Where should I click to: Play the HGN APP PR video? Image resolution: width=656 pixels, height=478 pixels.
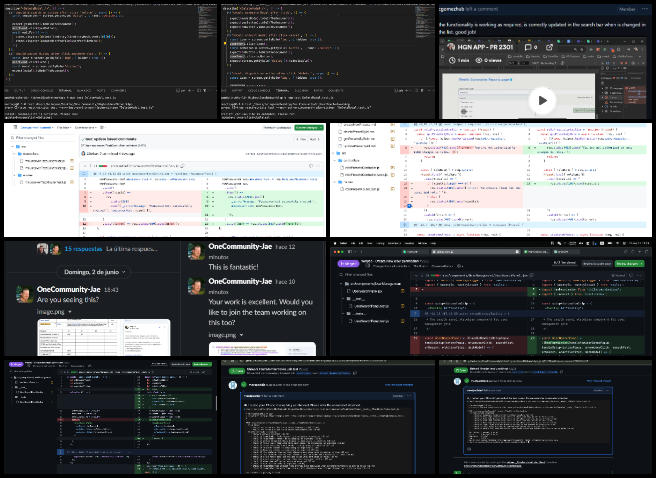(542, 99)
